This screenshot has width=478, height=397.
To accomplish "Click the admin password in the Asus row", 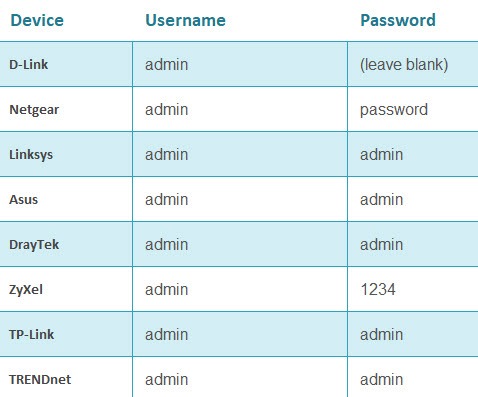I will pyautogui.click(x=381, y=199).
